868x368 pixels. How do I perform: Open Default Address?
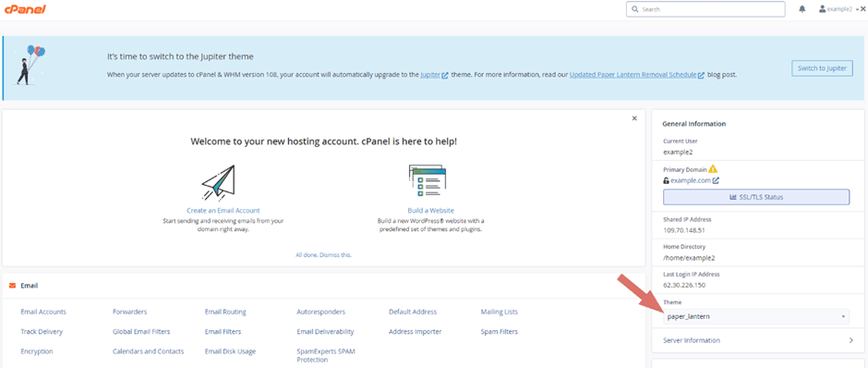[x=413, y=312]
